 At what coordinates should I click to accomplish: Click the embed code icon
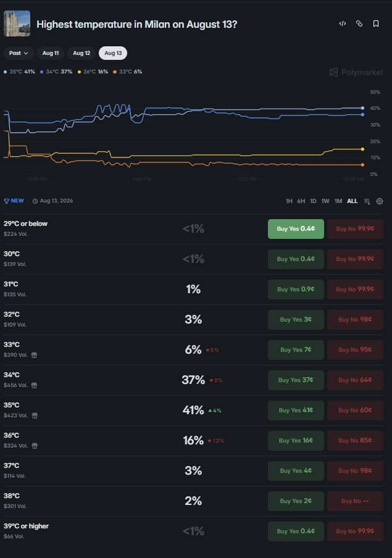pos(343,23)
